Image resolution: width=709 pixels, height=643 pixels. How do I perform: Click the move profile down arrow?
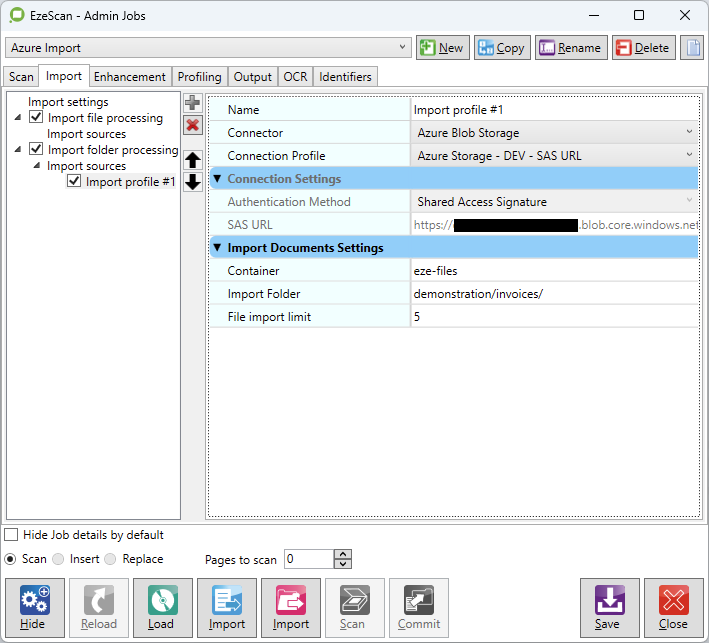pos(193,182)
